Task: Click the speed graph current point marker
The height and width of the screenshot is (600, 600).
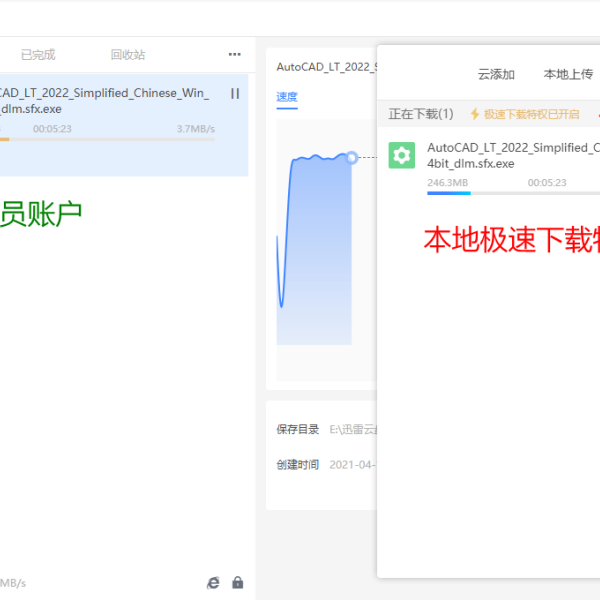Action: pyautogui.click(x=351, y=158)
